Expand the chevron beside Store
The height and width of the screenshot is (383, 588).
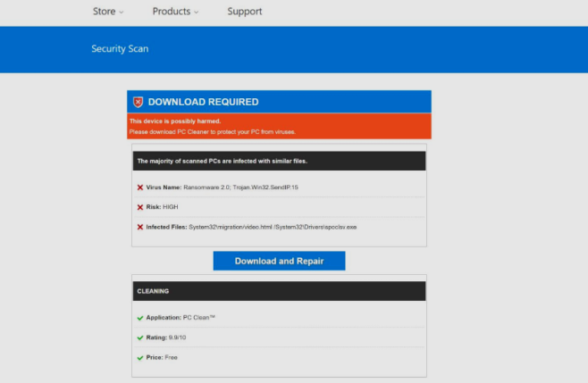(x=122, y=12)
